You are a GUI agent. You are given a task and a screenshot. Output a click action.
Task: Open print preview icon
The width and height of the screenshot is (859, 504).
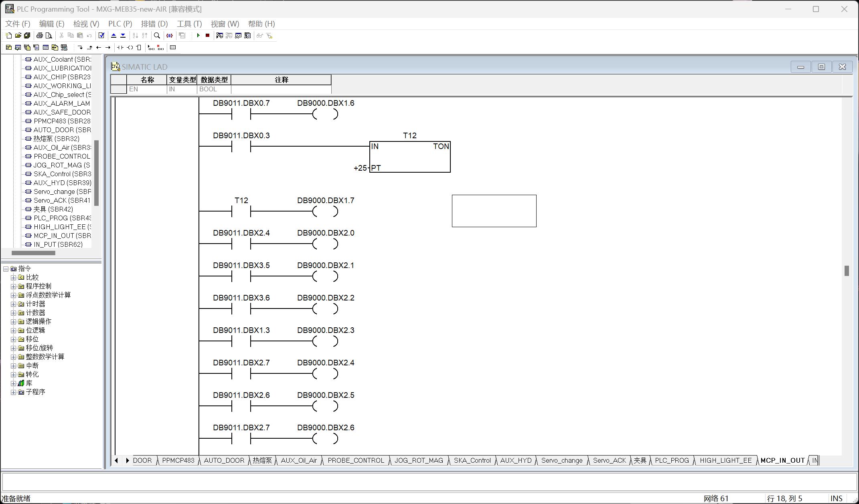click(x=49, y=36)
